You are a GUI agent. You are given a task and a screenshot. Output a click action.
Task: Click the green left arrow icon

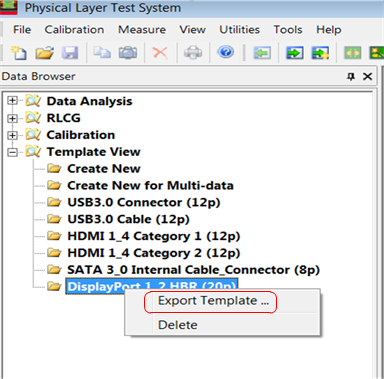tap(262, 53)
